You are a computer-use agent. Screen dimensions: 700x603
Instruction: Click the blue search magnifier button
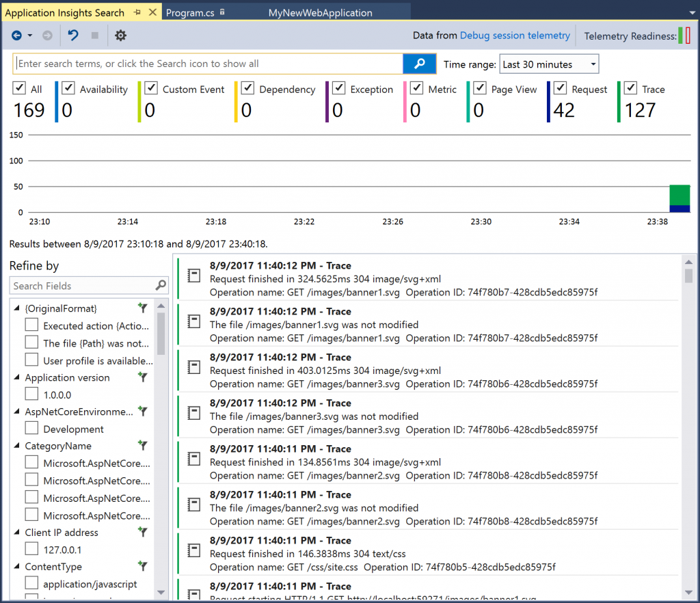coord(419,64)
